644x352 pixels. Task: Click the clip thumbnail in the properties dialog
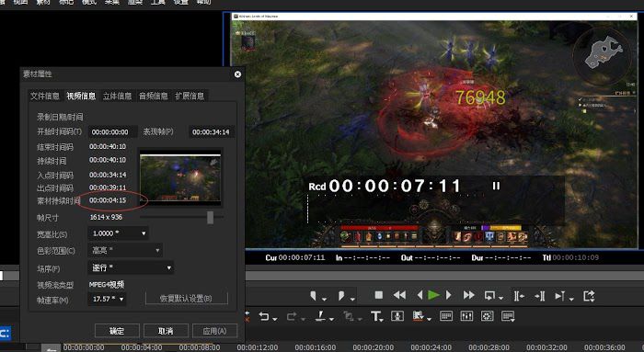pos(180,177)
